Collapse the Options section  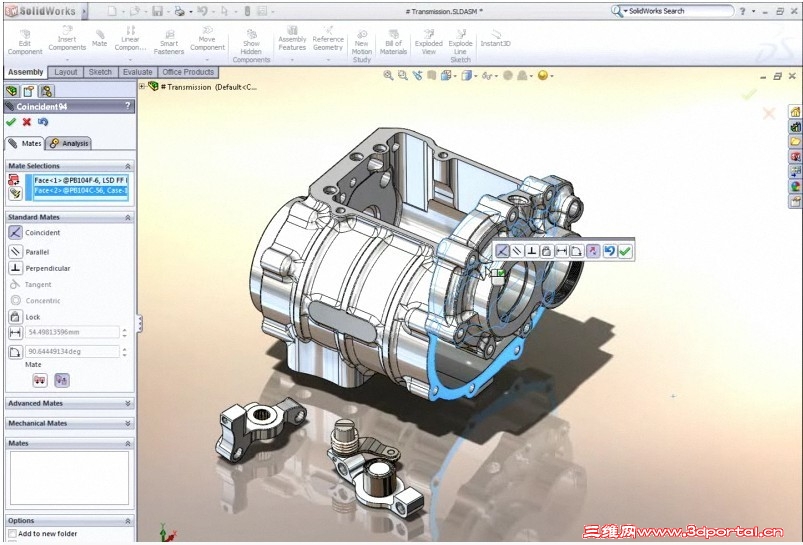[x=128, y=521]
